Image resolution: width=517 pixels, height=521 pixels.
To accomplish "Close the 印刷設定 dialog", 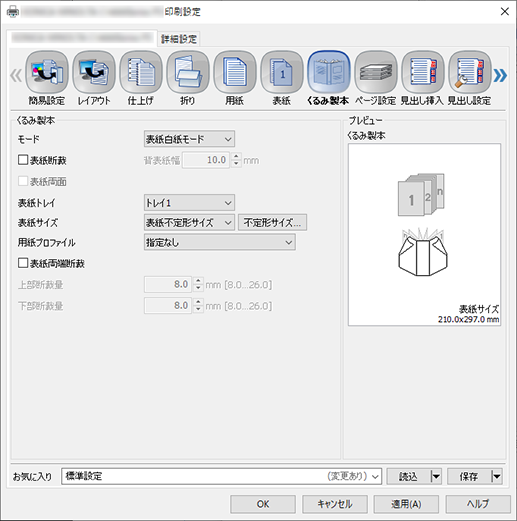I will [505, 12].
